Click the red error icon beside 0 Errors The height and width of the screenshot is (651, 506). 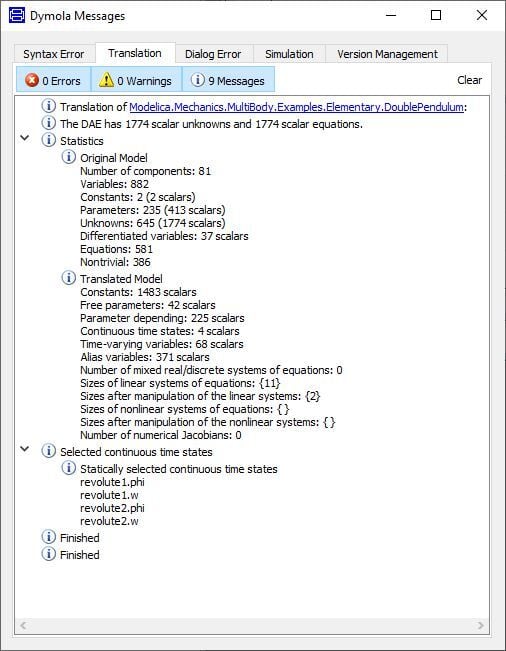click(x=32, y=80)
